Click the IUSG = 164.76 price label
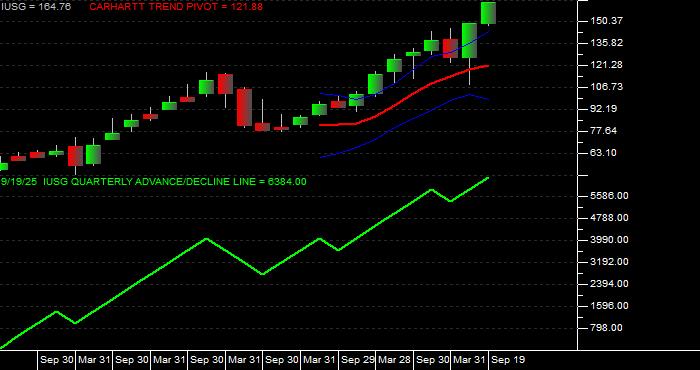Image resolution: width=700 pixels, height=370 pixels. (35, 7)
